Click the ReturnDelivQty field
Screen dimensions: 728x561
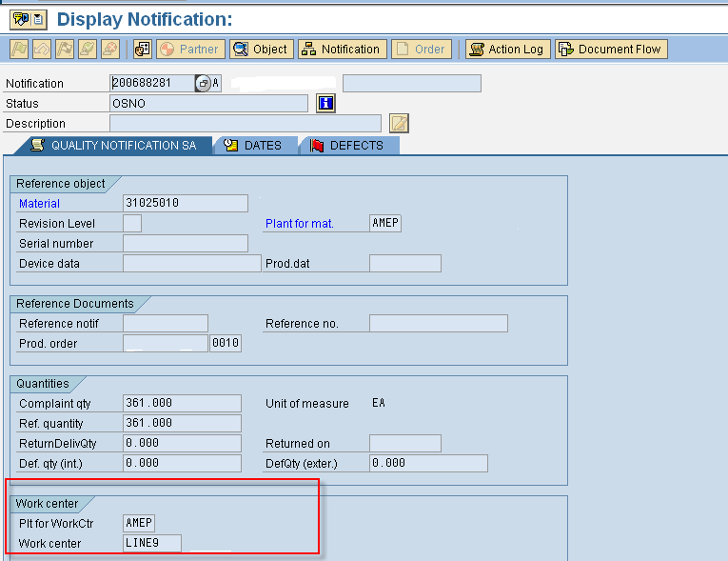(183, 443)
